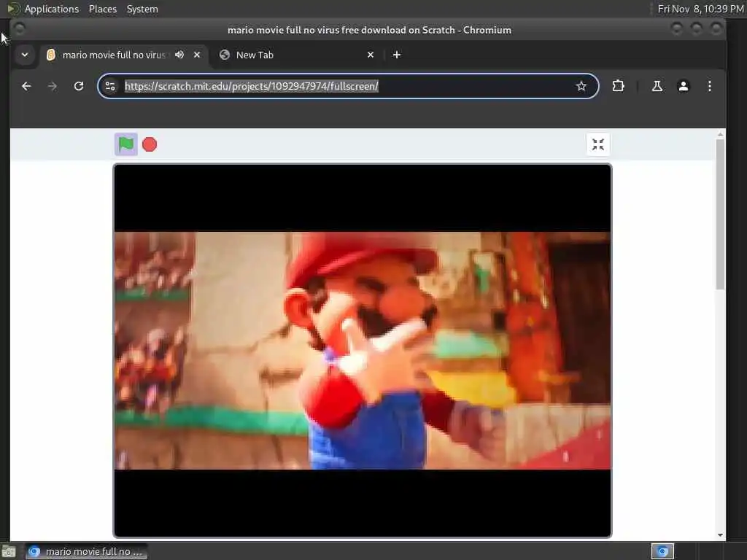This screenshot has width=747, height=560.
Task: Click the page vertical scrollbar thumb
Action: 720,214
